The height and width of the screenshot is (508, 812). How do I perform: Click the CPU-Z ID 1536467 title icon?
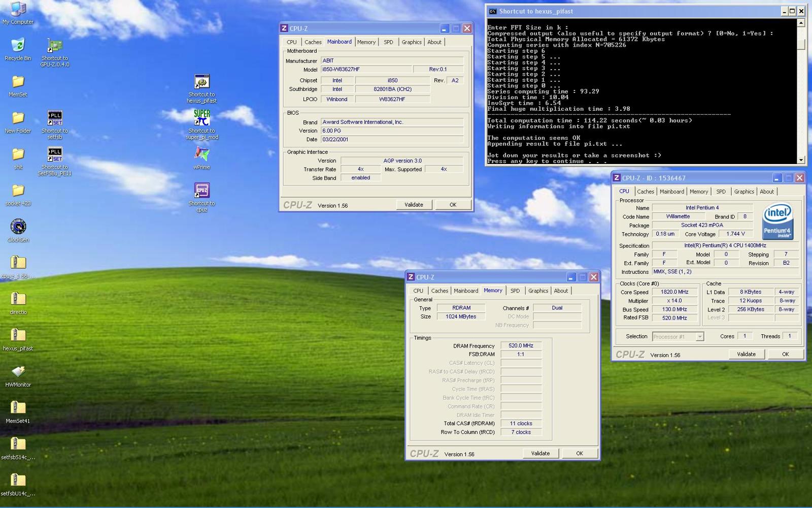[617, 178]
